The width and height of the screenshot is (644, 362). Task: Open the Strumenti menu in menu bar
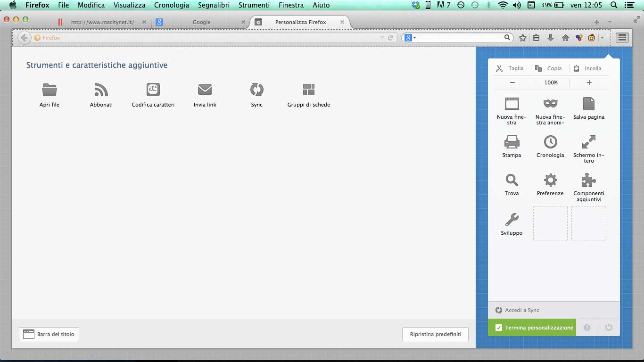click(254, 5)
